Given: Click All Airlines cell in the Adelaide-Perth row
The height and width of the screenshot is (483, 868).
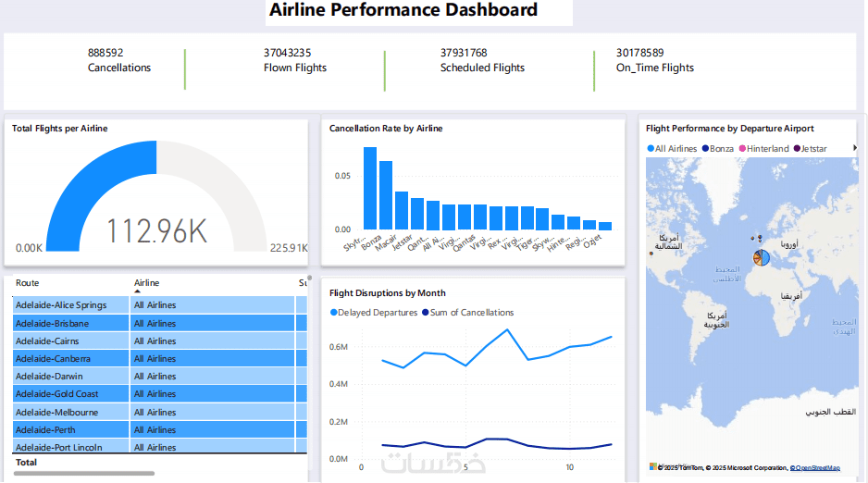Looking at the screenshot, I should [213, 430].
